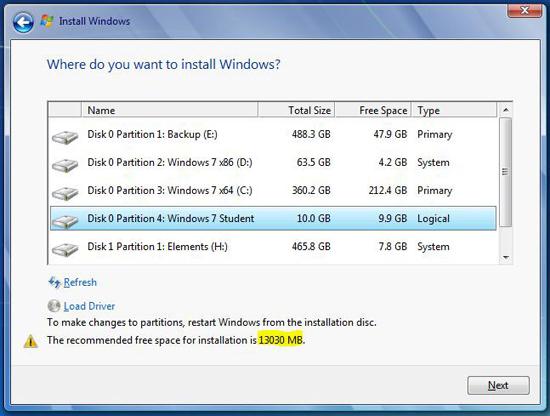
Task: Click the 10.0 GB total size cell
Action: [314, 219]
